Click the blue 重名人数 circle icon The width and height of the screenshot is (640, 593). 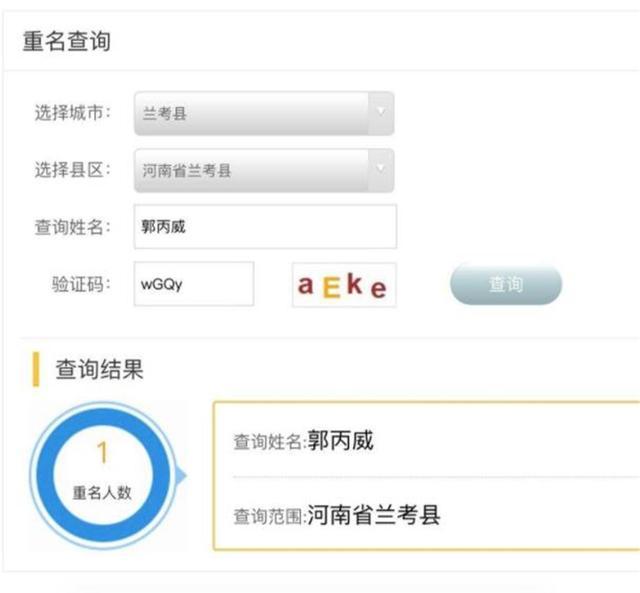click(x=102, y=475)
